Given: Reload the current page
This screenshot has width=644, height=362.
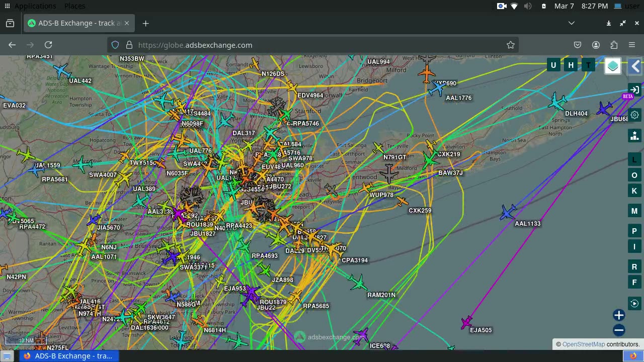Looking at the screenshot, I should coord(48,45).
